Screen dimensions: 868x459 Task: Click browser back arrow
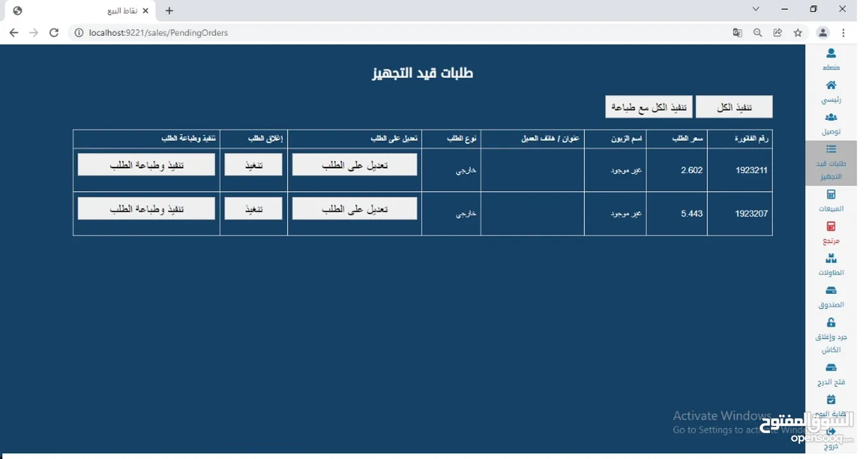coord(14,33)
